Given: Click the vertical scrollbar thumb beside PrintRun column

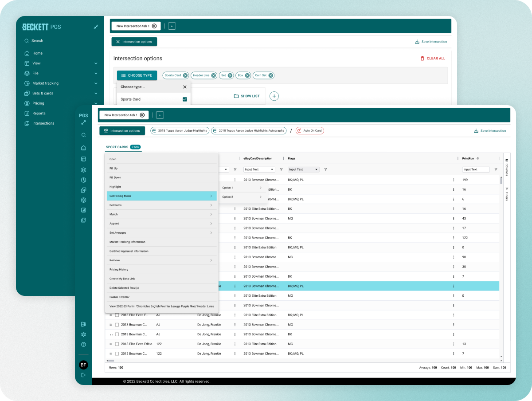Looking at the screenshot, I should click(x=501, y=180).
